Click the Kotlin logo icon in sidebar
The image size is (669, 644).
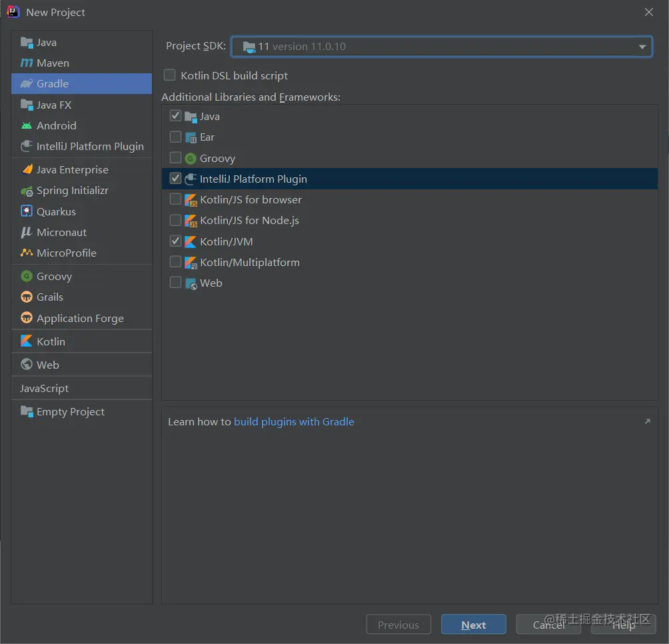tap(27, 341)
